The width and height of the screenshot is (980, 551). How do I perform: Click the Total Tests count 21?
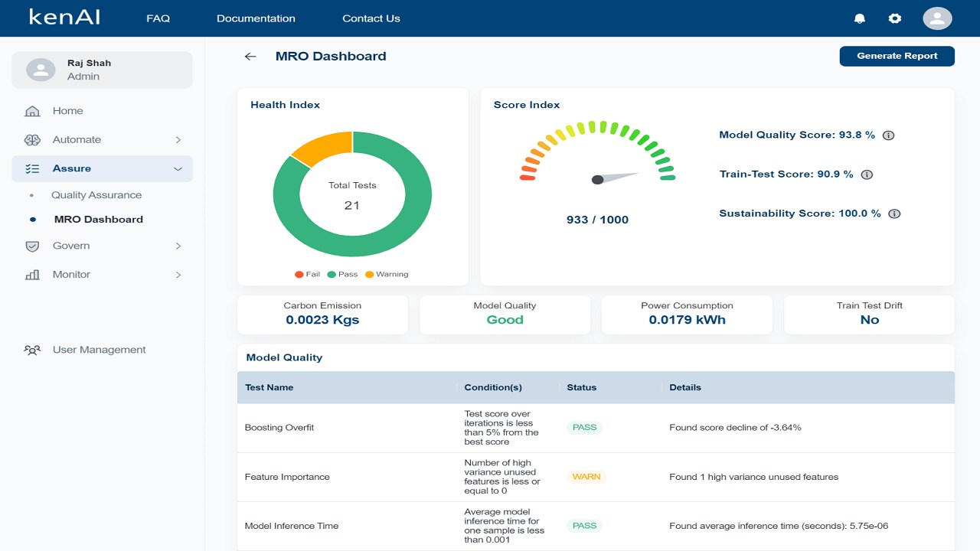[352, 205]
